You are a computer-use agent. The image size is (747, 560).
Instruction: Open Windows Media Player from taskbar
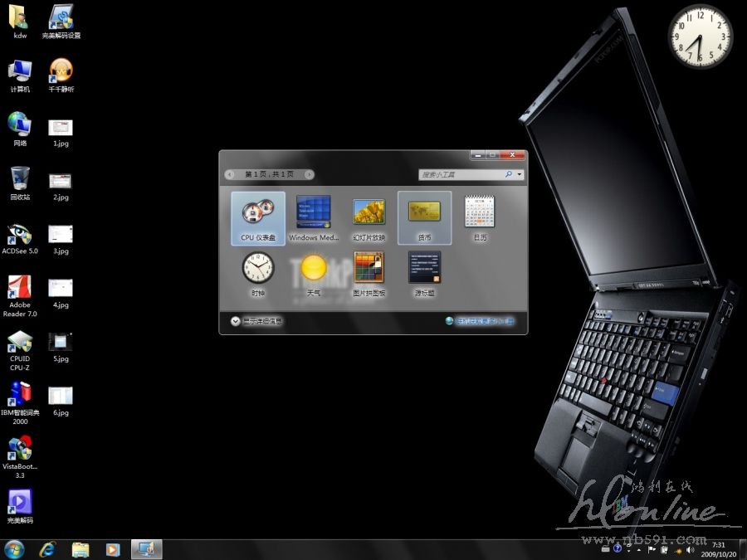pos(113,549)
